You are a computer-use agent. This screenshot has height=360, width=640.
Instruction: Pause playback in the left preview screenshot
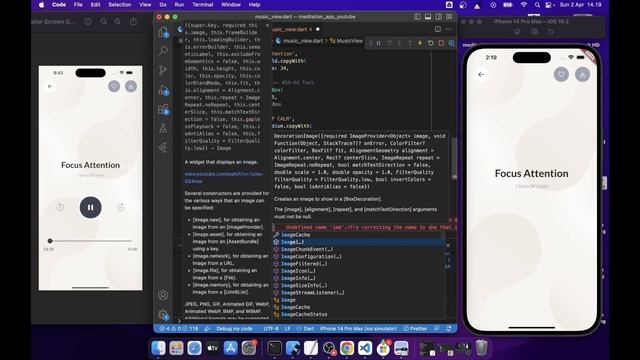[90, 207]
